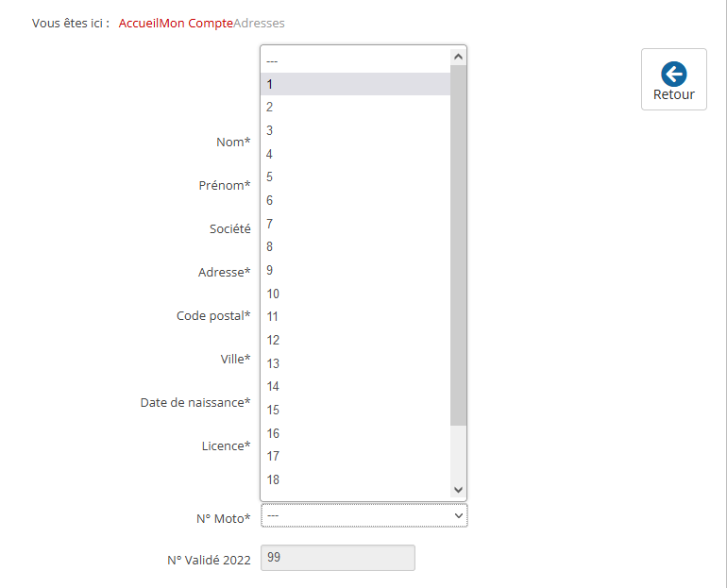Choose number 5 from the list
This screenshot has height=588, width=727.
pyautogui.click(x=355, y=177)
